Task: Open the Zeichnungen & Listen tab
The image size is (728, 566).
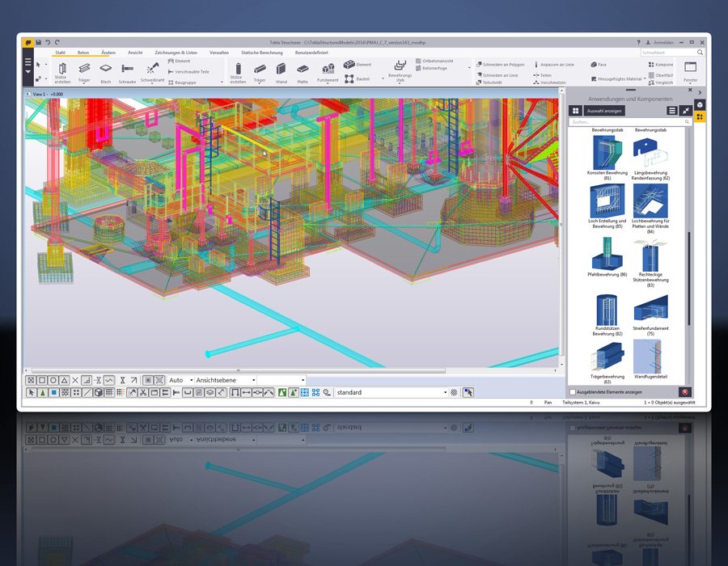Action: [176, 53]
